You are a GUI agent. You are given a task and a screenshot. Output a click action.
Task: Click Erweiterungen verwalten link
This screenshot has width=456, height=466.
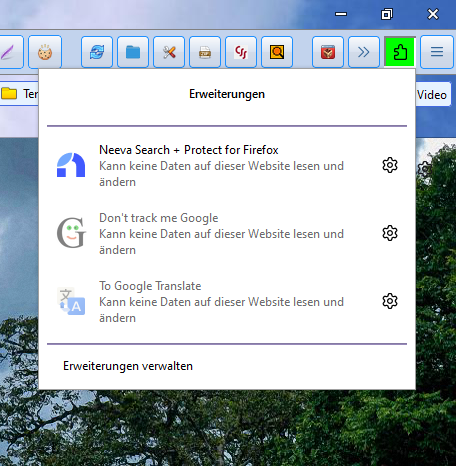(x=128, y=366)
